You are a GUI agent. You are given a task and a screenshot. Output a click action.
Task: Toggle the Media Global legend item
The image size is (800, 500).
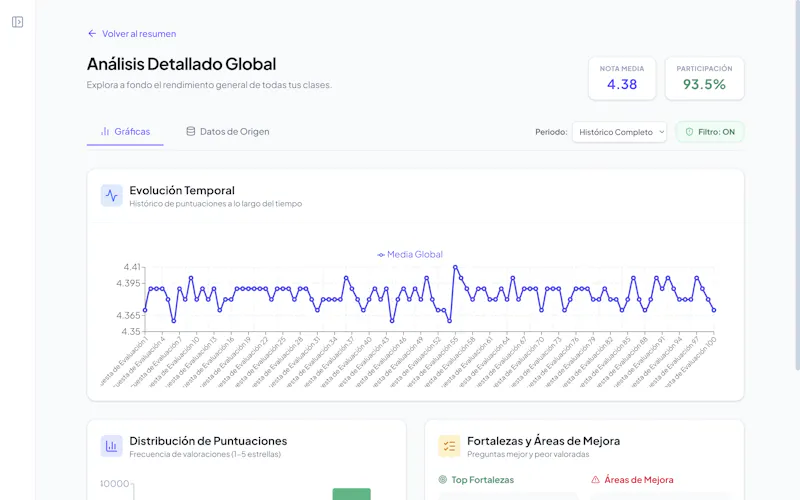[410, 255]
